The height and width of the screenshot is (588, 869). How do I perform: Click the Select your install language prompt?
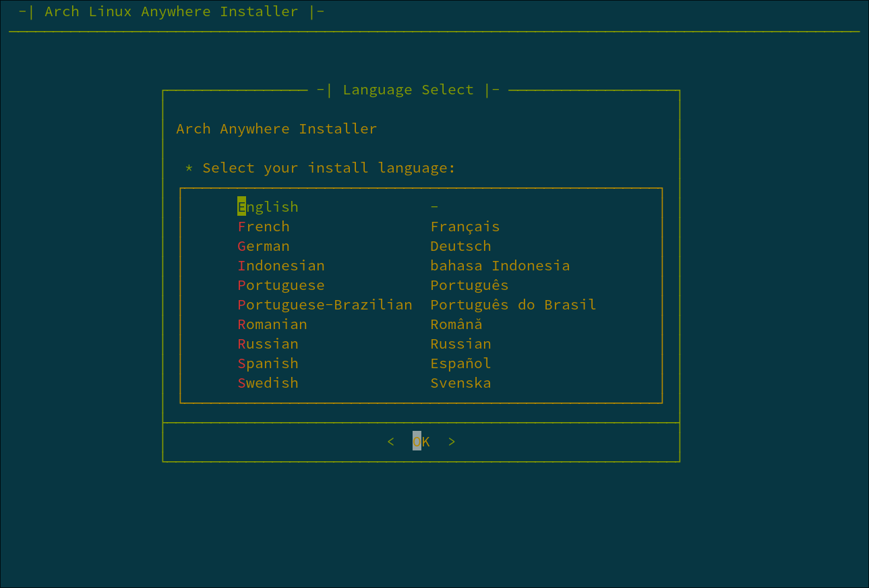(321, 167)
